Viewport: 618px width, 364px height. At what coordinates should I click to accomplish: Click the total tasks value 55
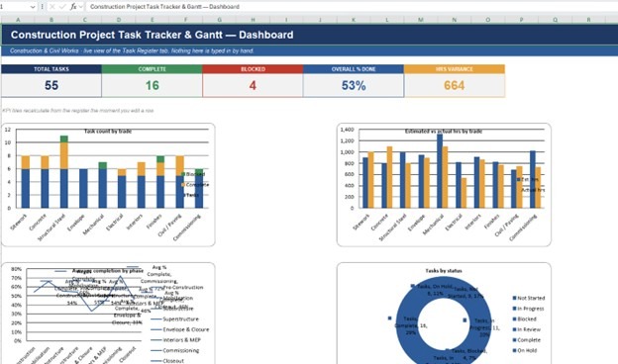(x=51, y=85)
